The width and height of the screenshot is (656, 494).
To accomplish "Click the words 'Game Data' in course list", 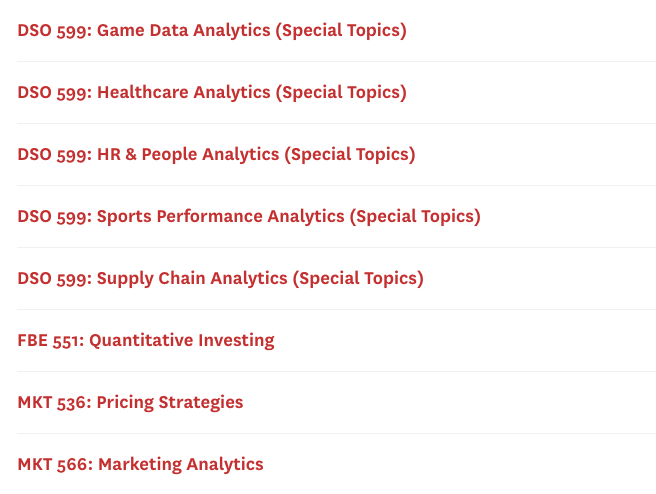I will pos(143,31).
